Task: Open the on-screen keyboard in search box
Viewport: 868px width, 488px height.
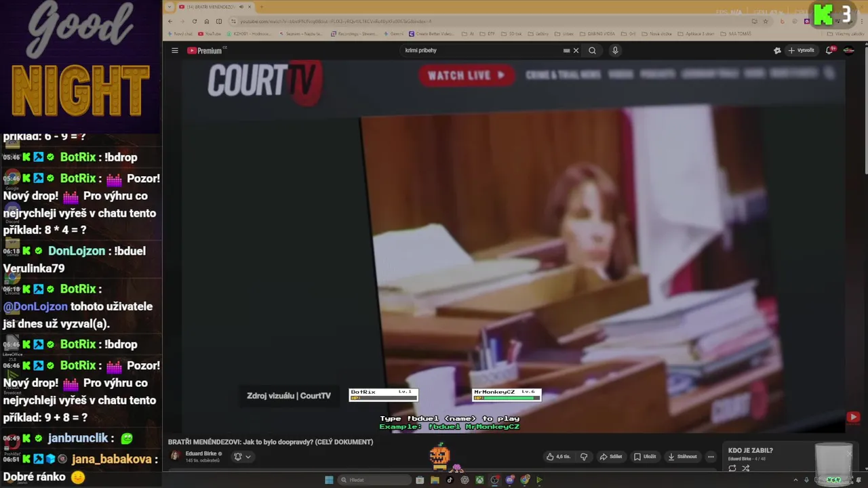Action: 566,51
